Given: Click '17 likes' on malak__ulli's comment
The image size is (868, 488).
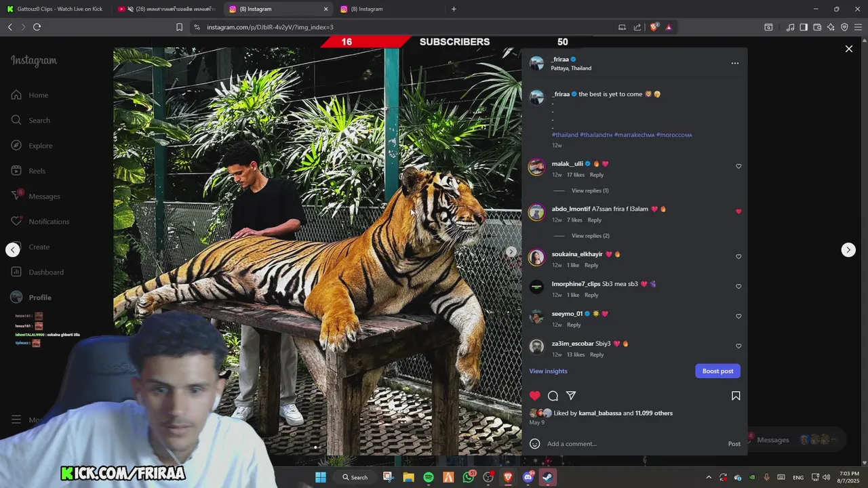Looking at the screenshot, I should tap(576, 175).
